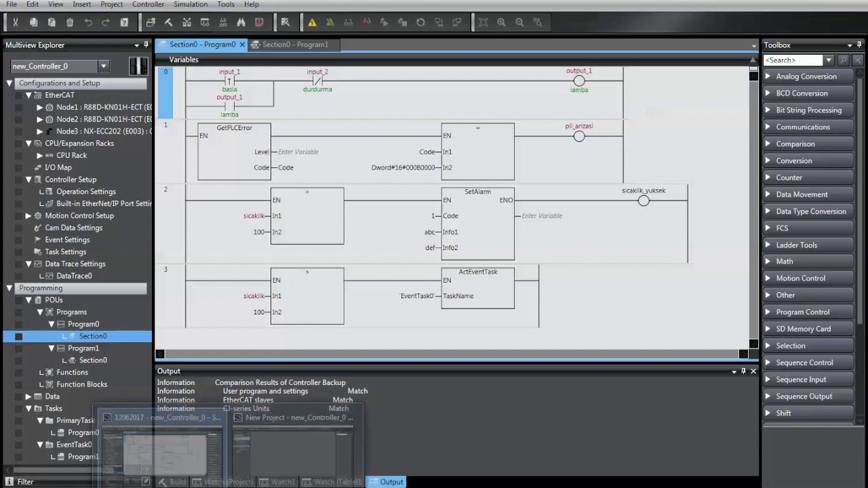Click the Cut scissors icon in toolbar
Viewport: 868px width, 488px height.
pos(15,22)
